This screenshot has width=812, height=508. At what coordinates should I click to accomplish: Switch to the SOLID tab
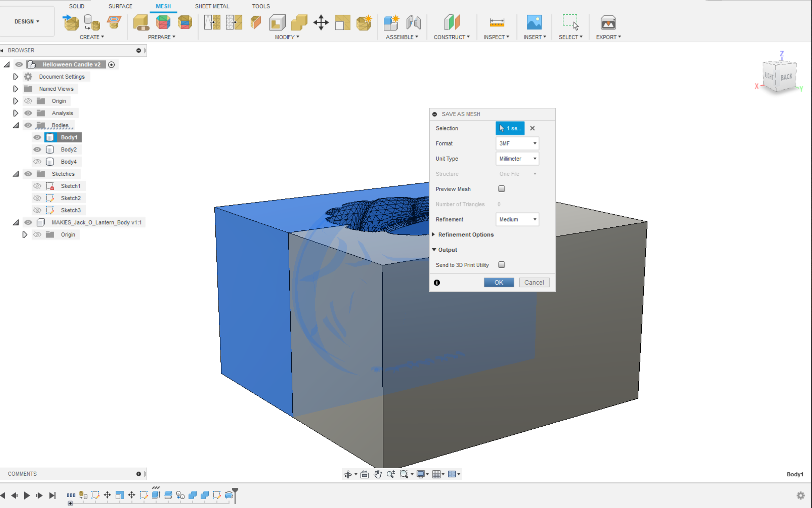pos(77,6)
